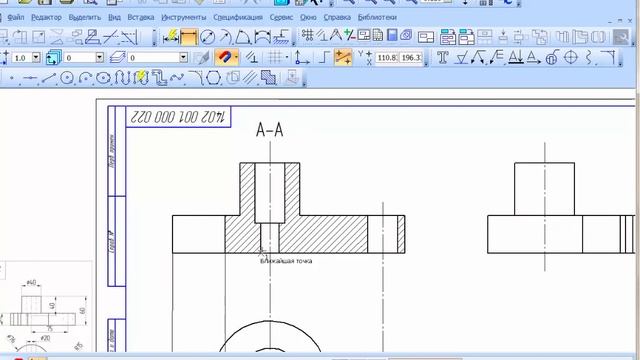This screenshot has width=640, height=360.
Task: Select the arc drawing tool
Action: pyautogui.click(x=85, y=78)
